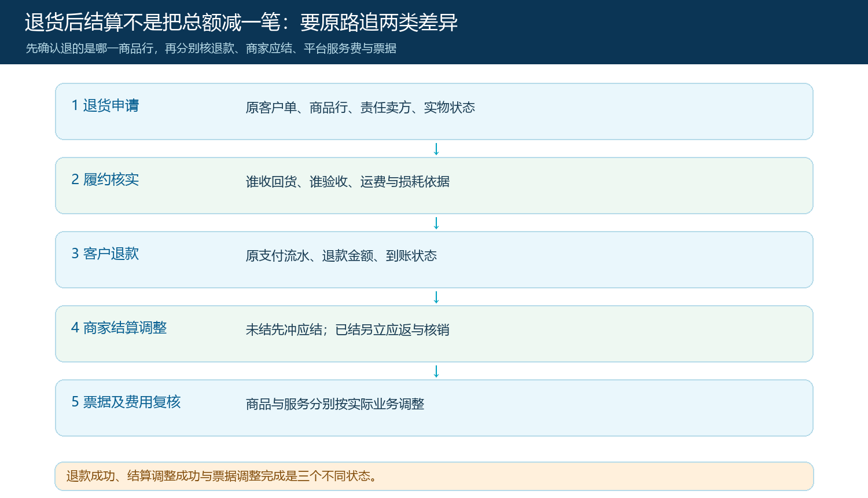
Task: Click the slide title 退货后结算不是把总额减一笔
Action: point(241,23)
